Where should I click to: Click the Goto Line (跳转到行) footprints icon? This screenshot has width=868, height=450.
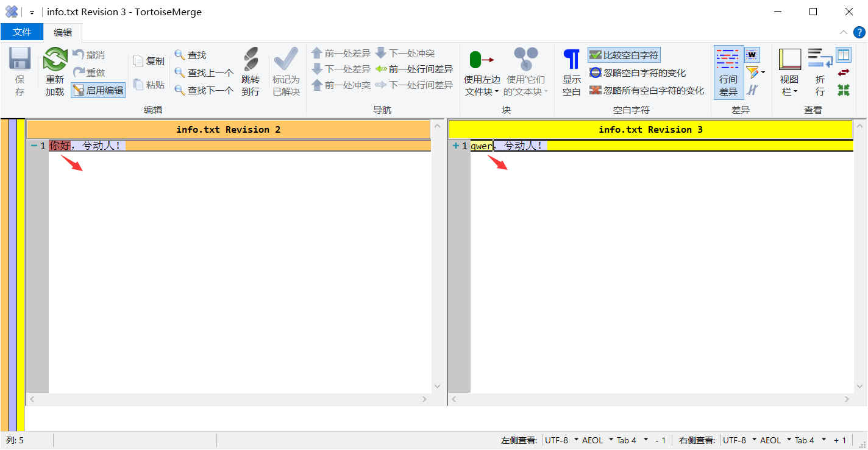[251, 60]
